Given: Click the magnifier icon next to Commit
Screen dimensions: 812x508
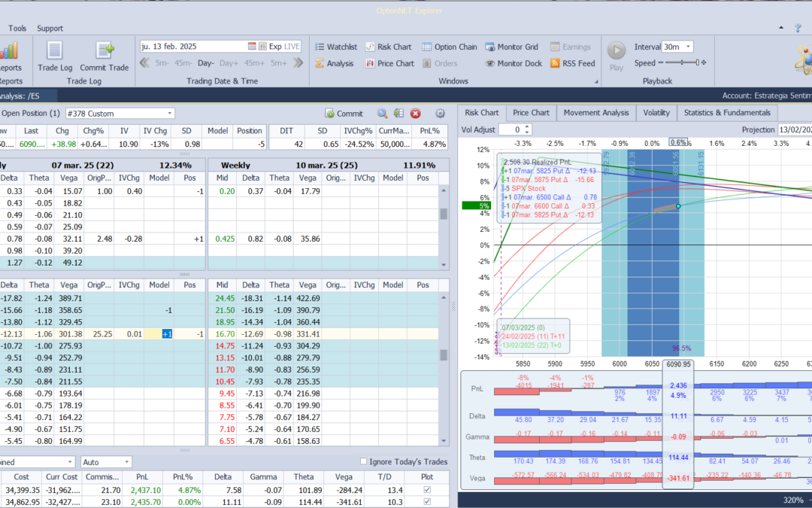Looking at the screenshot, I should (382, 114).
